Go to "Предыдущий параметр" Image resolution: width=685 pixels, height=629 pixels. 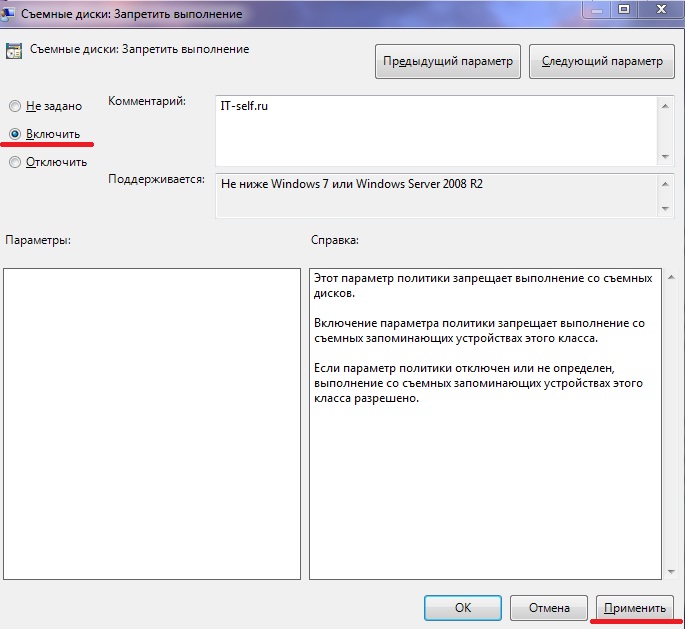(x=448, y=62)
